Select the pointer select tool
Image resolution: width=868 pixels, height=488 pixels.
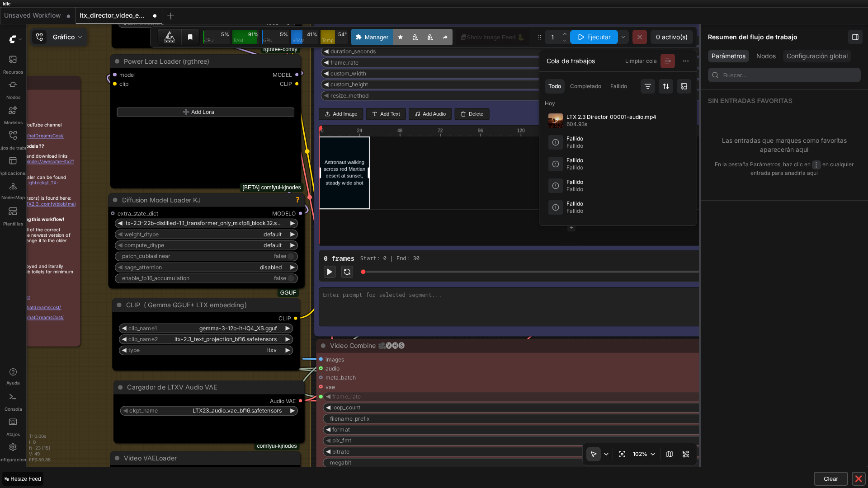(x=593, y=454)
